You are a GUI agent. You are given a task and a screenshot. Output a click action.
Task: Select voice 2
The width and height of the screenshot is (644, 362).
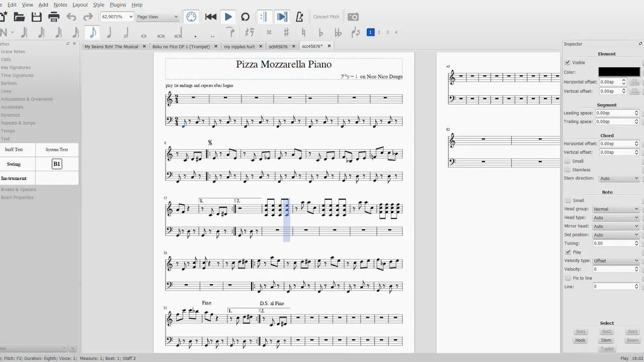[379, 32]
